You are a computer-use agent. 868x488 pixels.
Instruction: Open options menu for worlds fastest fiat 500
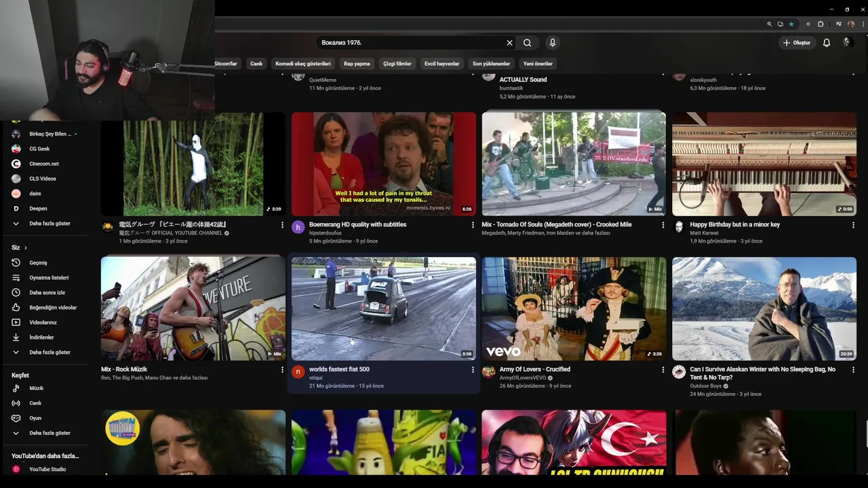473,370
